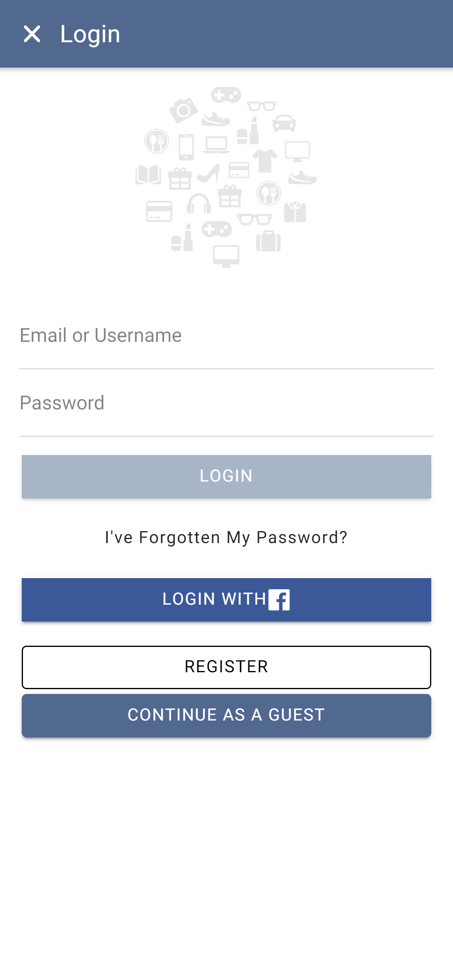Viewport: 453px width, 980px height.
Task: Click the t-shirt icon in the logo
Action: point(265,160)
